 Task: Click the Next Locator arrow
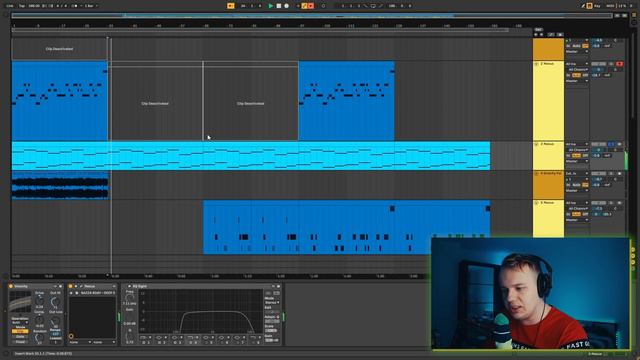tap(542, 35)
